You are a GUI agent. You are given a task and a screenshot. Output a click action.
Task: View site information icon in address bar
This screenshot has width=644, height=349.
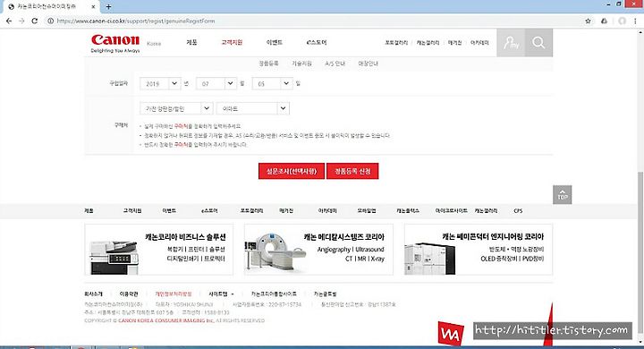(x=50, y=21)
